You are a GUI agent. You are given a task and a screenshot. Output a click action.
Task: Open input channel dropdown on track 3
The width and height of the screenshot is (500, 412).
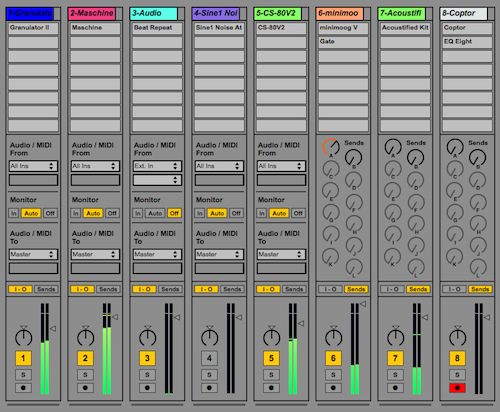coord(157,180)
